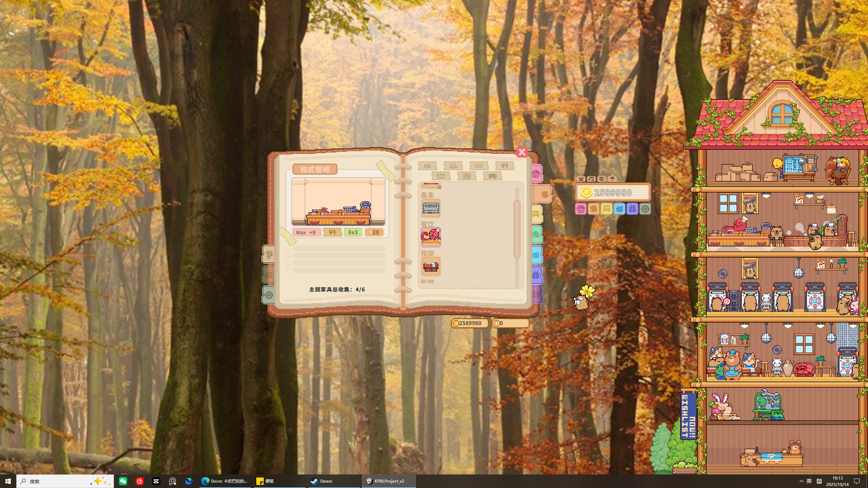Open the pink shop panel button
Viewport: 868px width, 488px height.
click(x=580, y=209)
